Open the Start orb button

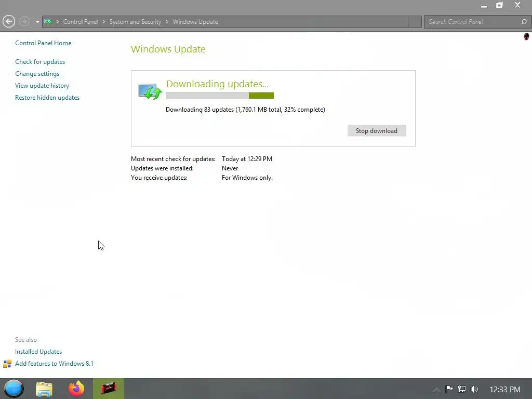point(14,389)
